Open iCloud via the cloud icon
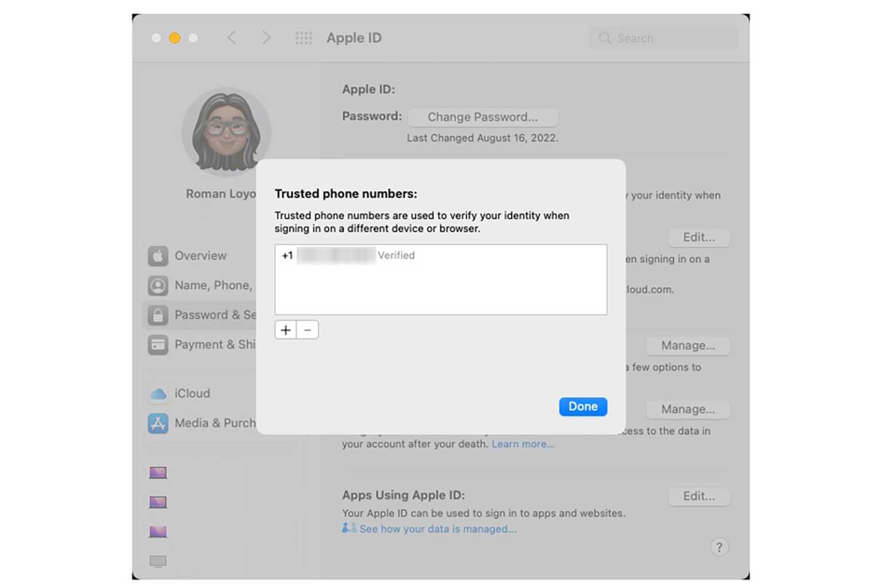 [158, 393]
